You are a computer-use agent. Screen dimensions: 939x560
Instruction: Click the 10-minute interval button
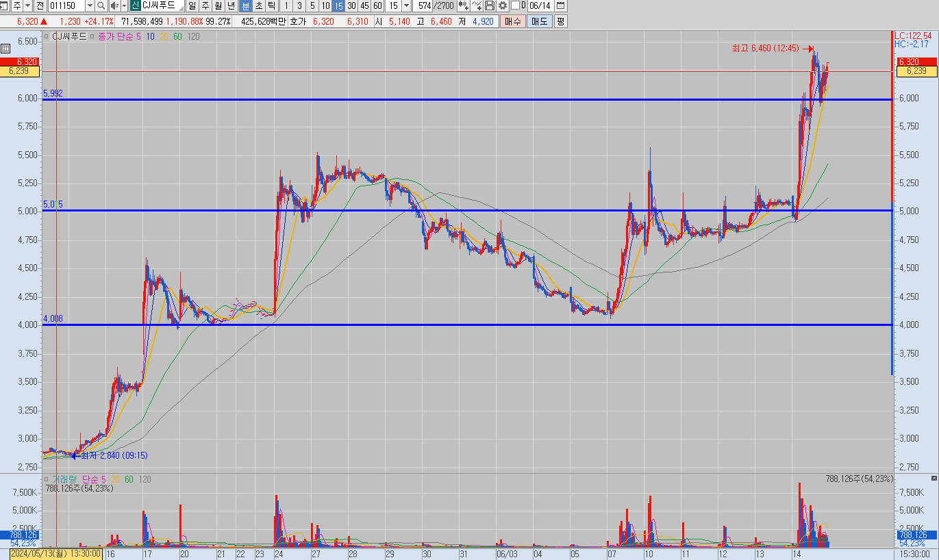point(325,5)
